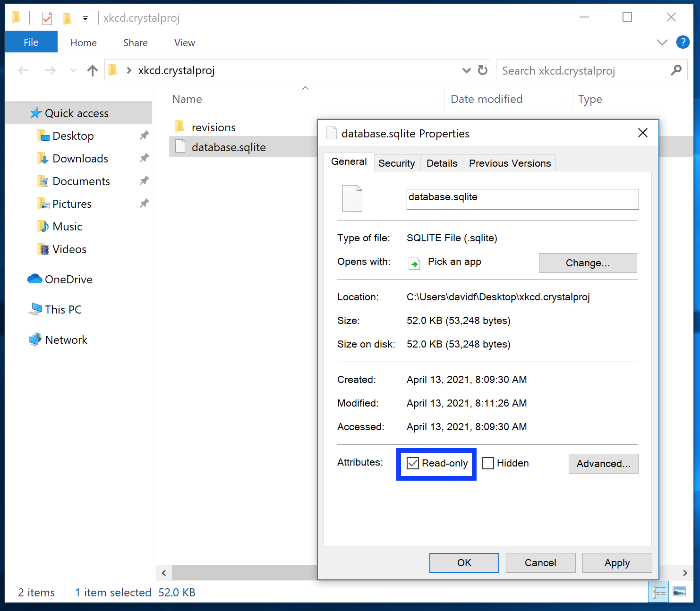700x611 pixels.
Task: Click the Desktop folder icon in sidebar
Action: pyautogui.click(x=43, y=136)
